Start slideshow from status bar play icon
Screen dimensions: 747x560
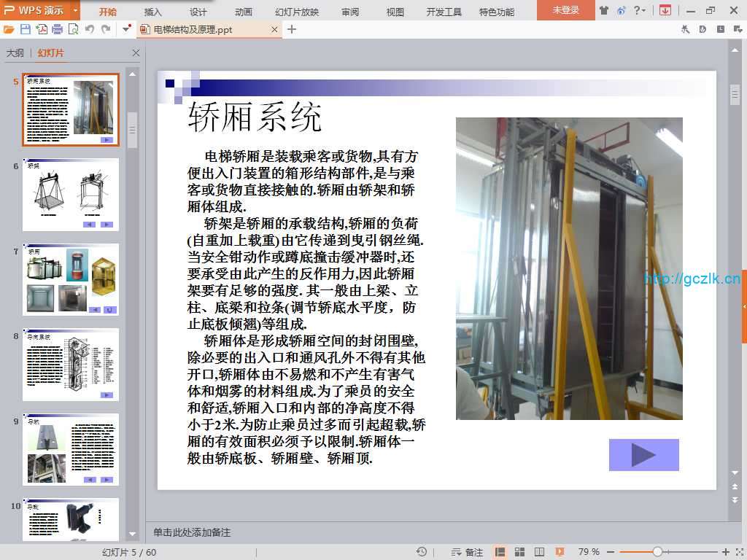tap(560, 552)
